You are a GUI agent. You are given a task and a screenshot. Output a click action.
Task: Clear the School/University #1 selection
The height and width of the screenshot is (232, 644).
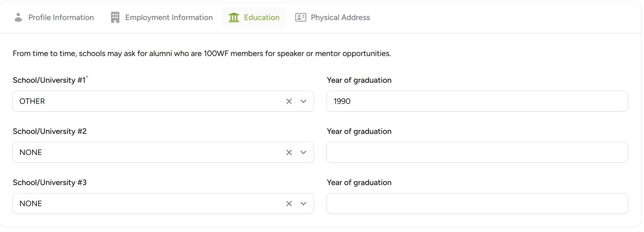point(289,101)
